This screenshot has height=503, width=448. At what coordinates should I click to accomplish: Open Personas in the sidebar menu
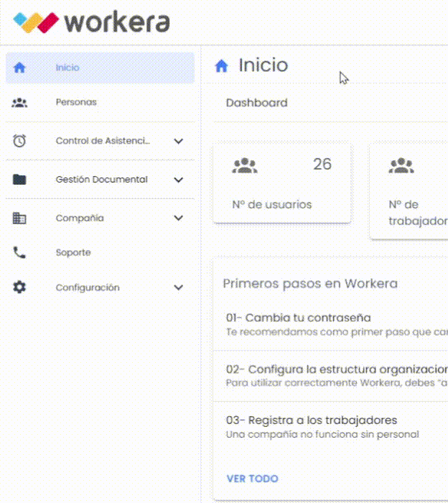[76, 103]
